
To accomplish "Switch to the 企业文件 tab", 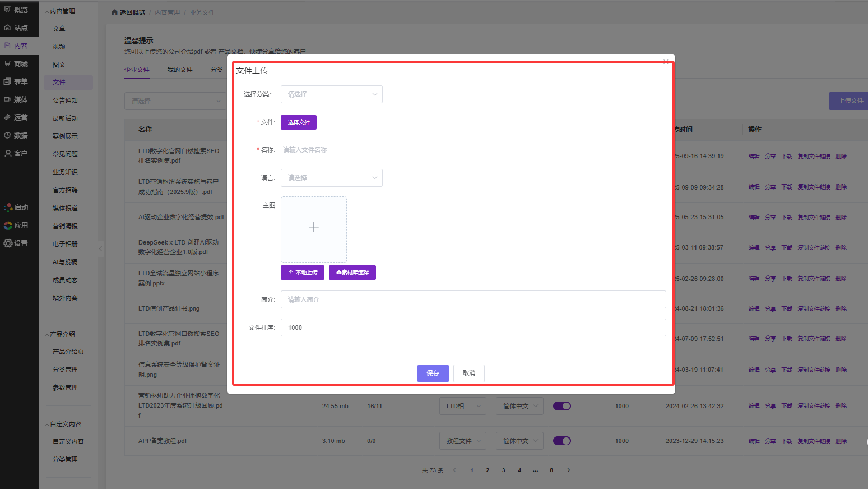I will (x=137, y=70).
